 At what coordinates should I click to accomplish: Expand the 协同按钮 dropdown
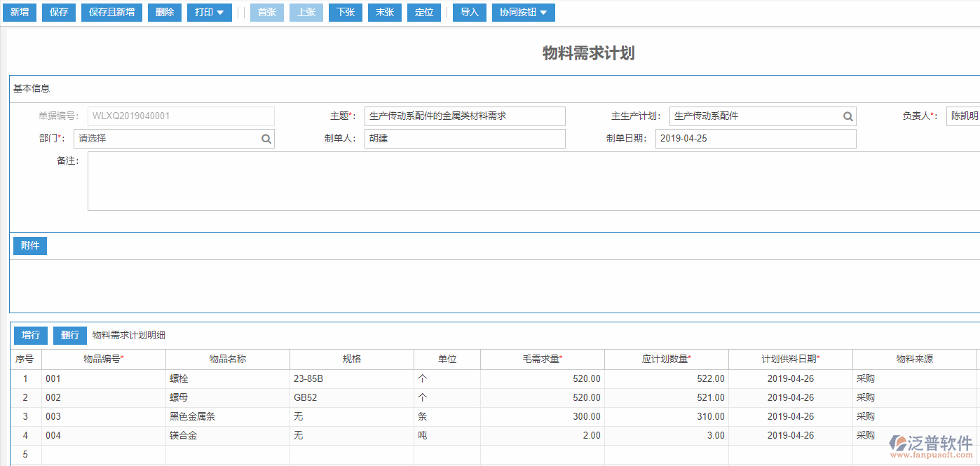tap(523, 12)
